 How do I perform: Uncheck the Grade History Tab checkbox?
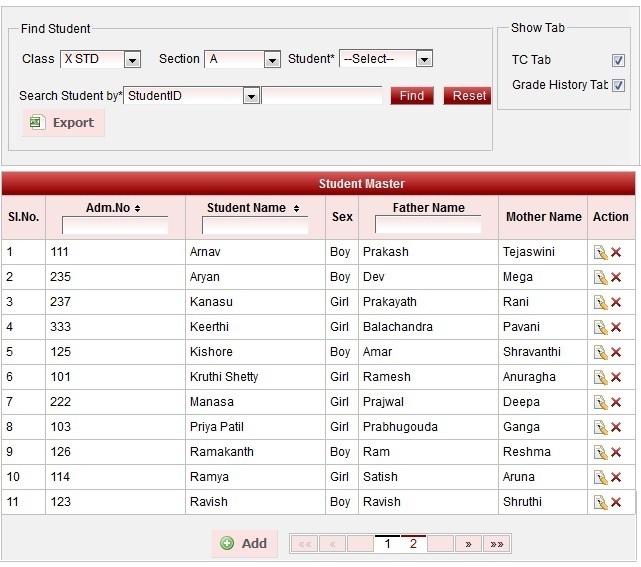pyautogui.click(x=618, y=86)
